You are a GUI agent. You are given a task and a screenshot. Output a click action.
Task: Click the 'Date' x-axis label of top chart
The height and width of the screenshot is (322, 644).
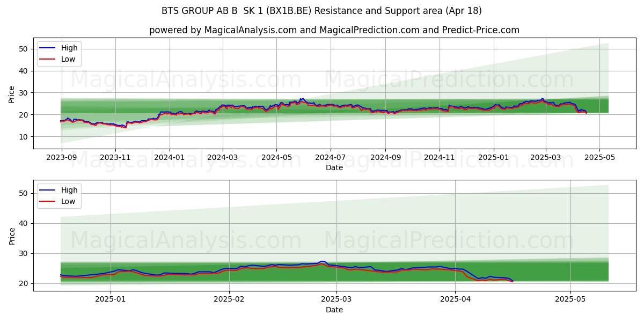tap(334, 167)
